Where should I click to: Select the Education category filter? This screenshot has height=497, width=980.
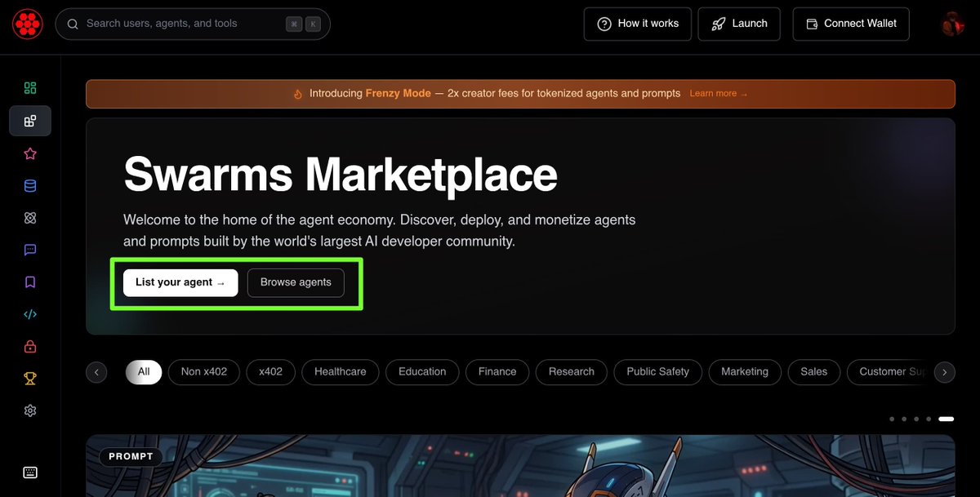(x=422, y=372)
